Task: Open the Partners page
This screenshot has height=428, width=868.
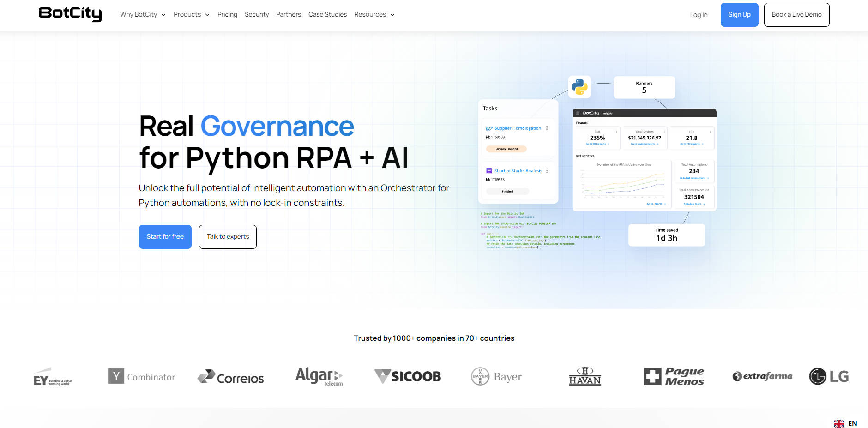Action: click(289, 15)
